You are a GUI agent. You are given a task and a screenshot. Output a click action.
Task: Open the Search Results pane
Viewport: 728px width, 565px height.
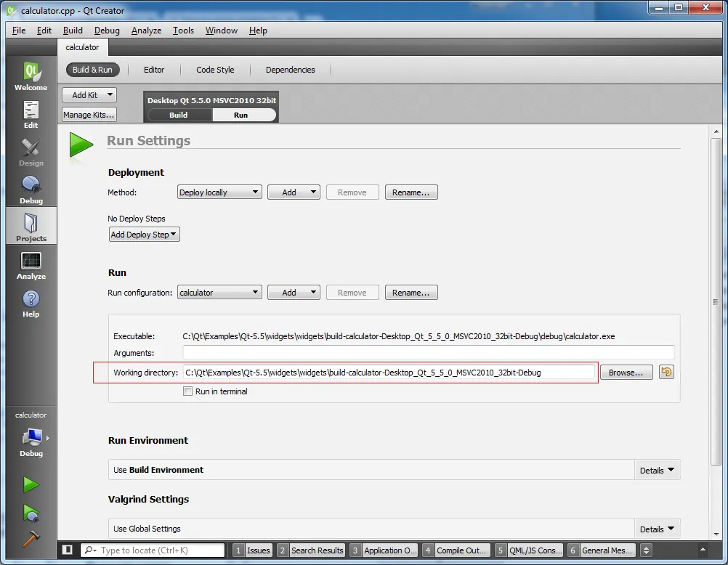(311, 550)
